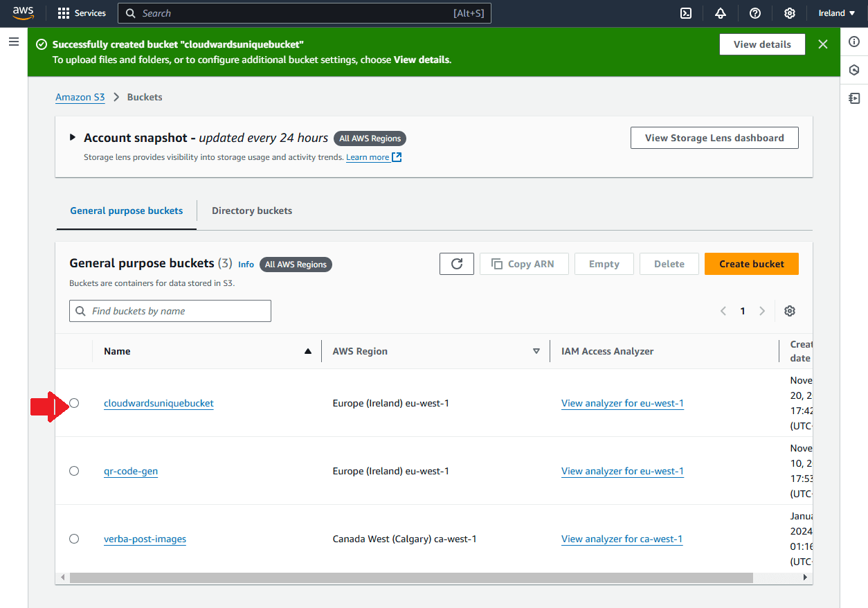Switch to Directory buckets tab
This screenshot has height=608, width=868.
coord(252,211)
